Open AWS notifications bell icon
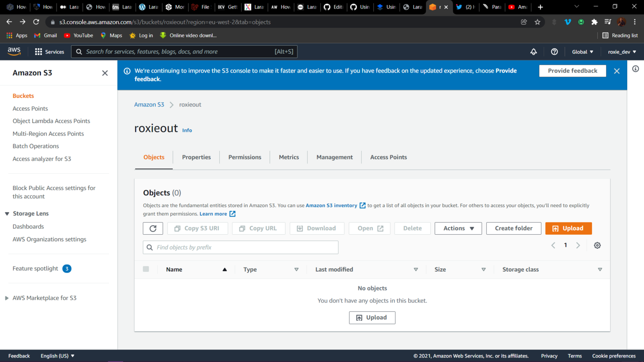The height and width of the screenshot is (362, 644). click(x=533, y=52)
